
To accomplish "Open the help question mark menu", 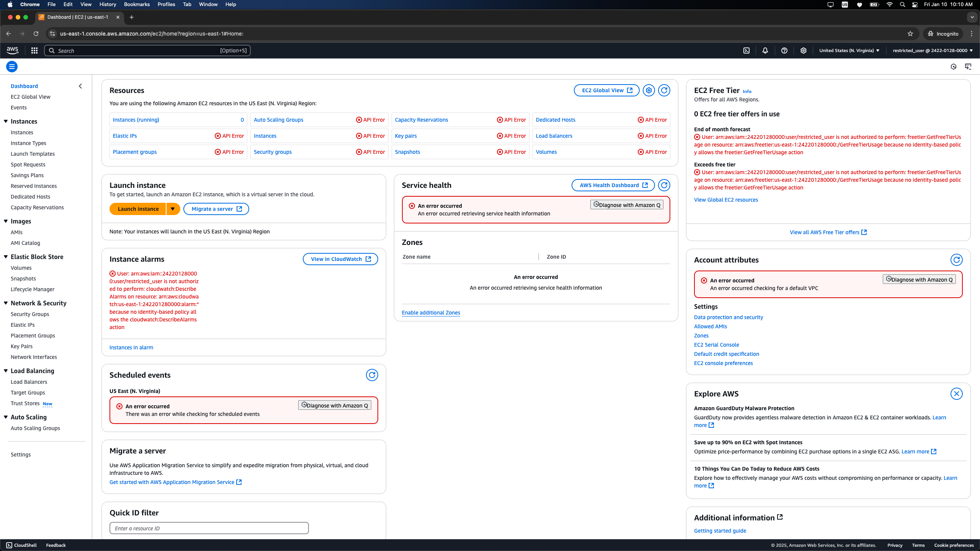I will [x=784, y=51].
